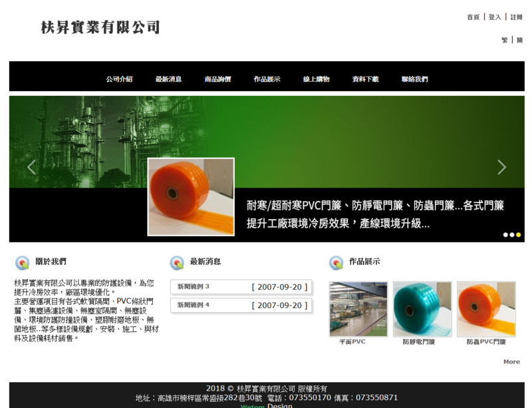Screen dimensions: 532x408
Task: Select the first carousel dot
Action: coord(505,235)
